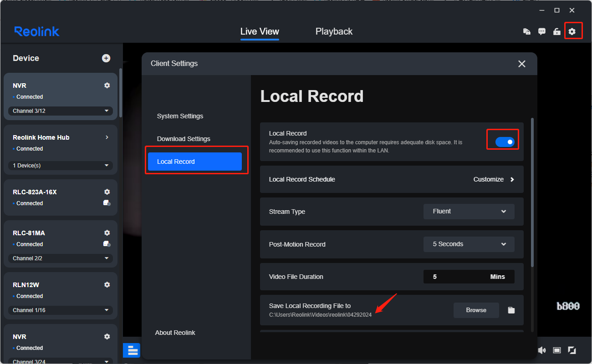Select Download Settings in the sidebar

(184, 139)
